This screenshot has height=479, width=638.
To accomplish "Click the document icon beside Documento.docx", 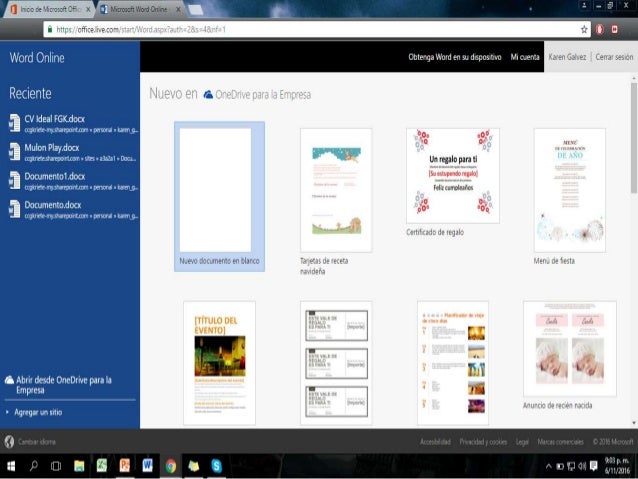I will pos(15,209).
